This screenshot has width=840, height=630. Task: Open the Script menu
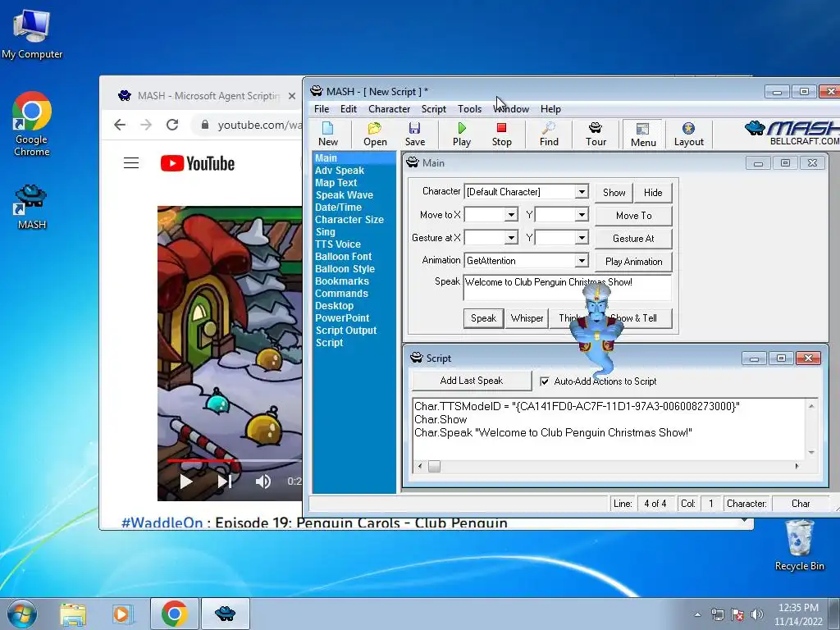(433, 109)
